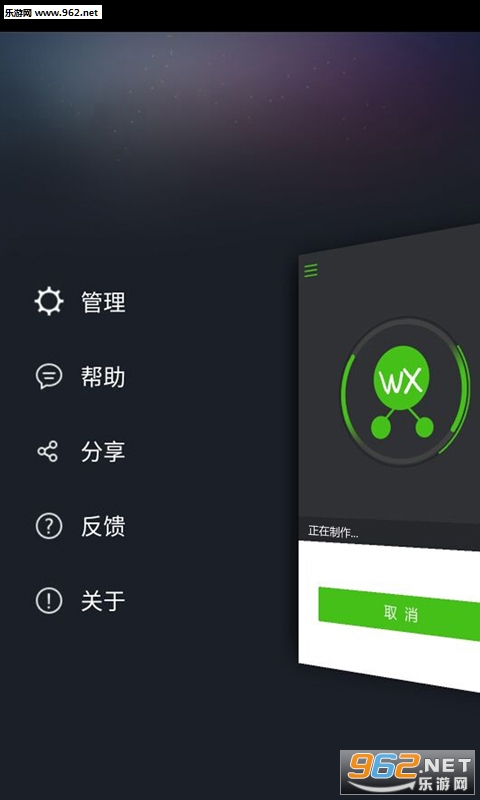Click the right green node under WX
The height and width of the screenshot is (800, 480).
click(424, 428)
